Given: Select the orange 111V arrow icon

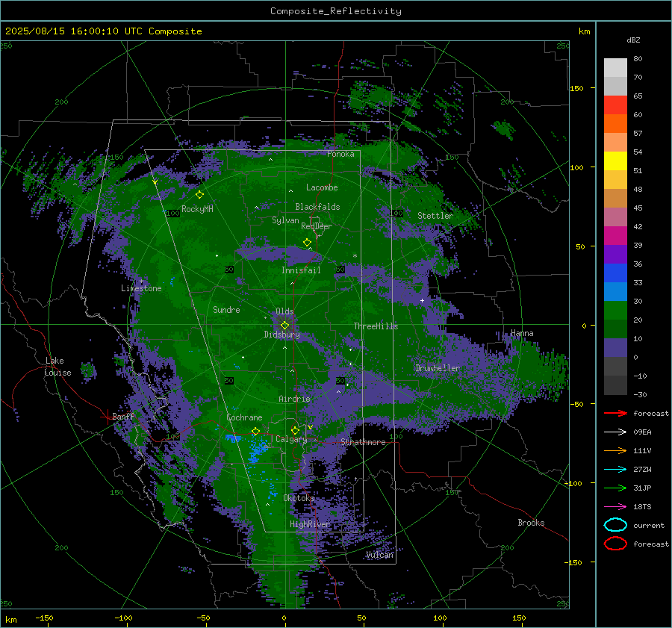Looking at the screenshot, I should tap(615, 450).
